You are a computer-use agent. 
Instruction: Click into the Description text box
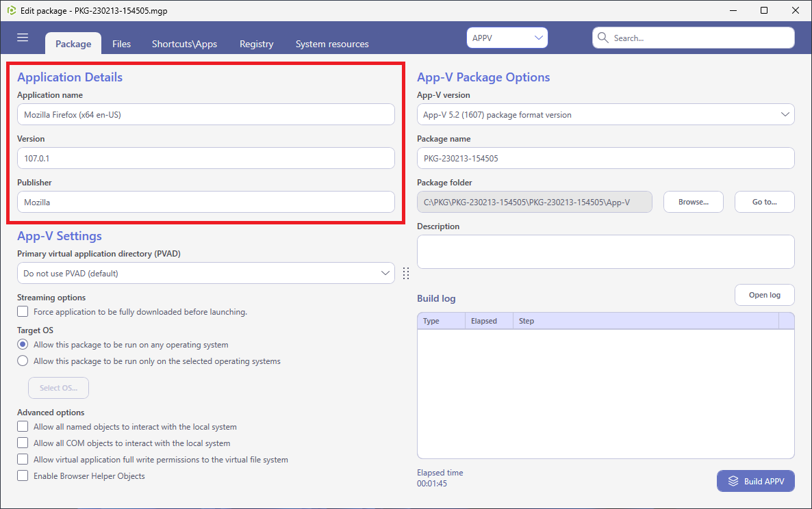[605, 252]
